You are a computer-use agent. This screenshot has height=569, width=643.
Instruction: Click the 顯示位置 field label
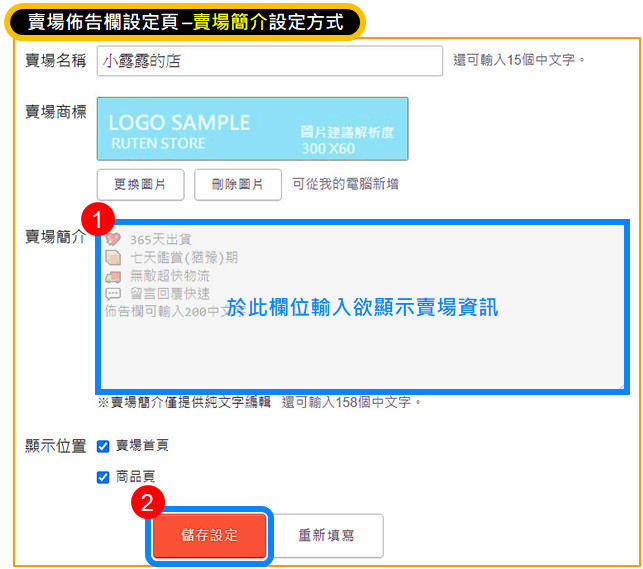pyautogui.click(x=55, y=446)
